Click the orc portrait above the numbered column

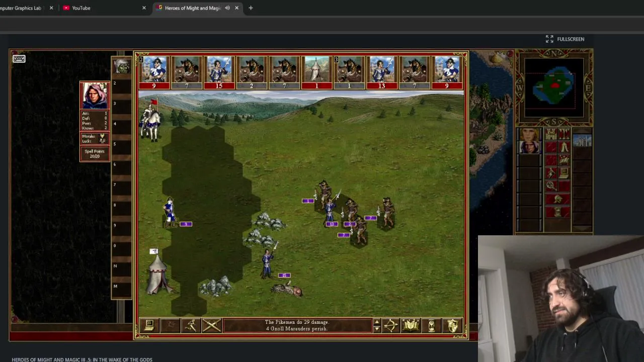point(122,66)
